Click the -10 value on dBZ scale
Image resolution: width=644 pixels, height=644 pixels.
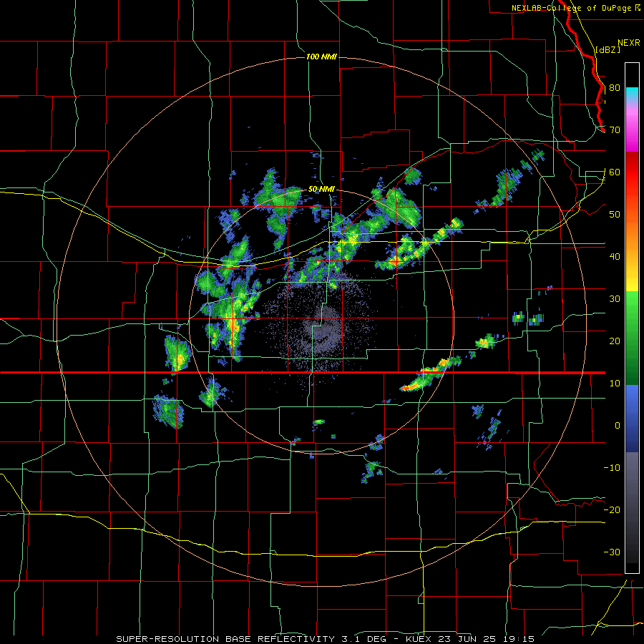click(x=612, y=467)
